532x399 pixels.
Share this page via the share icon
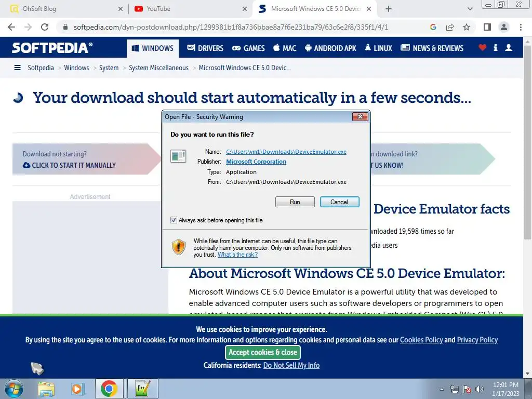(x=450, y=27)
